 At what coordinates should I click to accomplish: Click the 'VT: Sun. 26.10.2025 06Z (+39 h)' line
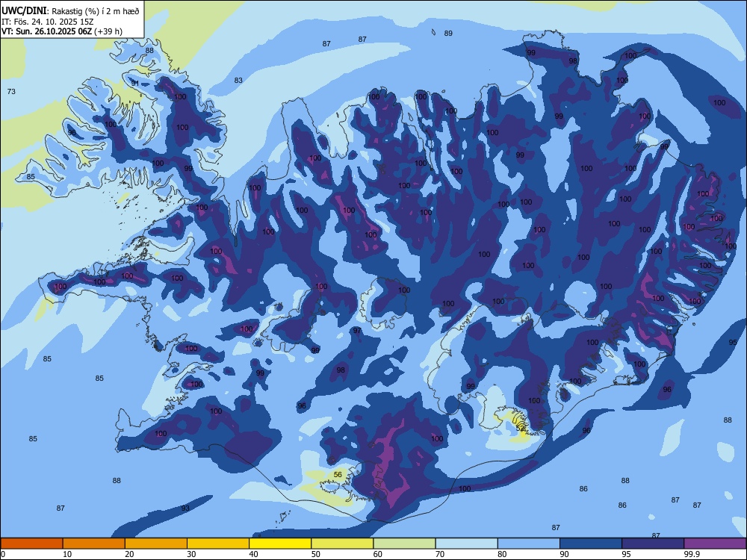tap(61, 31)
